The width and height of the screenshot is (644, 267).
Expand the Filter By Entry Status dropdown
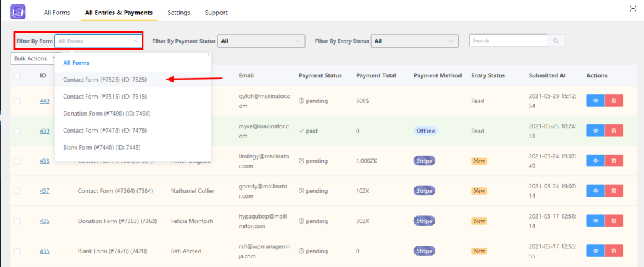coord(414,41)
